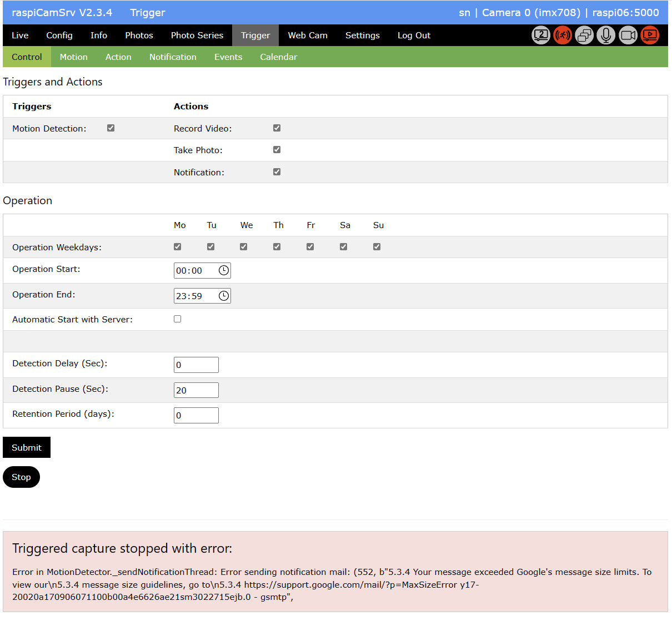
Task: Click the red live stream play icon
Action: point(650,36)
